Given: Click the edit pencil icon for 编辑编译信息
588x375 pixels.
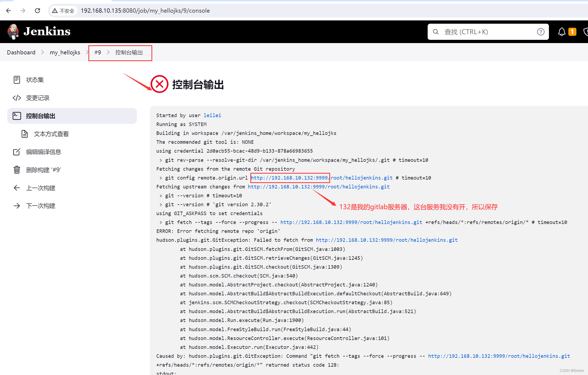Looking at the screenshot, I should (17, 152).
